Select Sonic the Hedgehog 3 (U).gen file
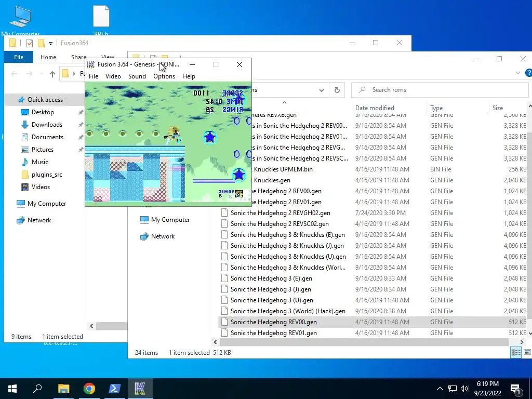Image resolution: width=532 pixels, height=399 pixels. pyautogui.click(x=272, y=300)
